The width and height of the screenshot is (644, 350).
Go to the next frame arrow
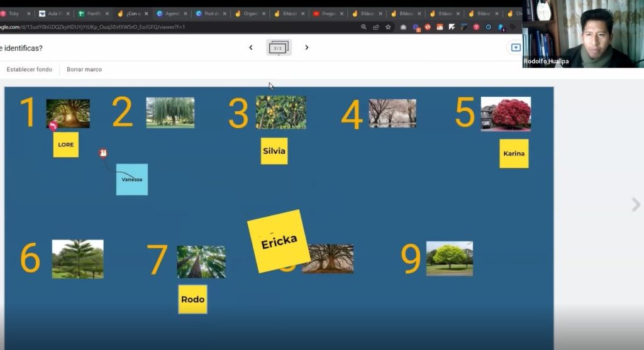point(307,48)
